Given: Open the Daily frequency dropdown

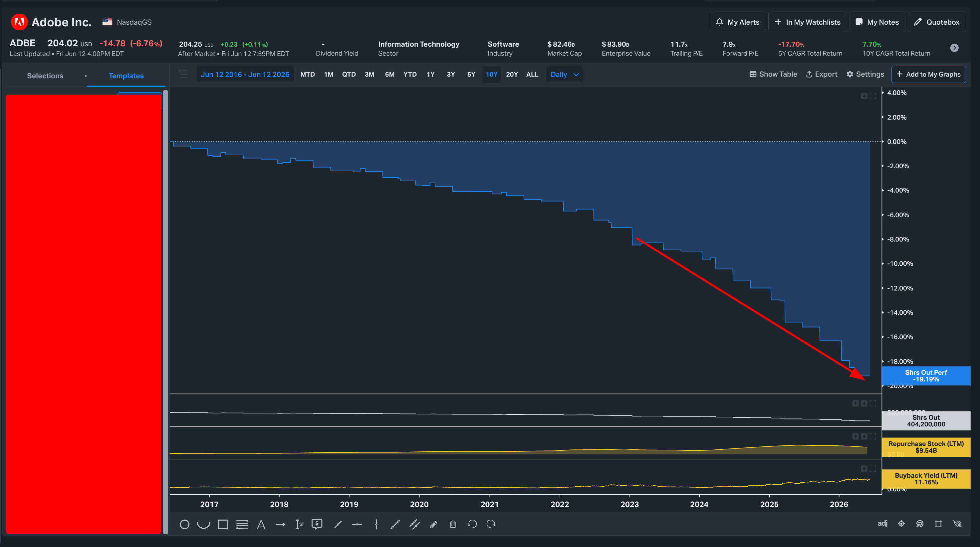Looking at the screenshot, I should coord(565,74).
